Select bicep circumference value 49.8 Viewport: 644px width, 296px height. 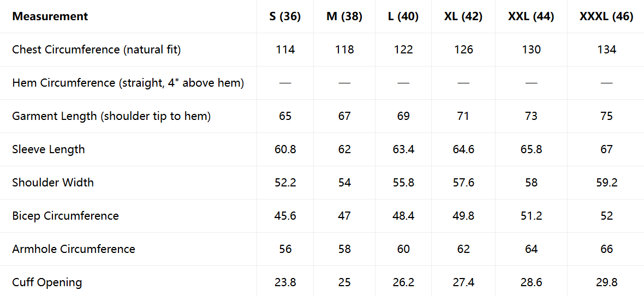[x=463, y=216]
